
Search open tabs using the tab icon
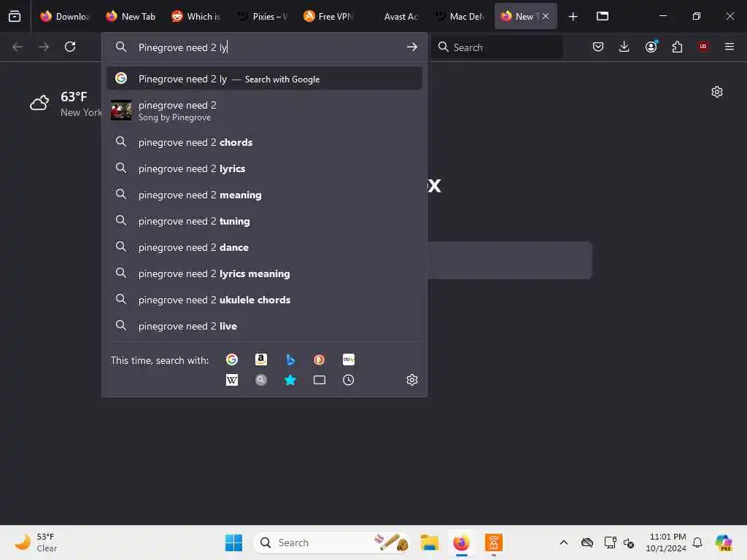click(320, 380)
